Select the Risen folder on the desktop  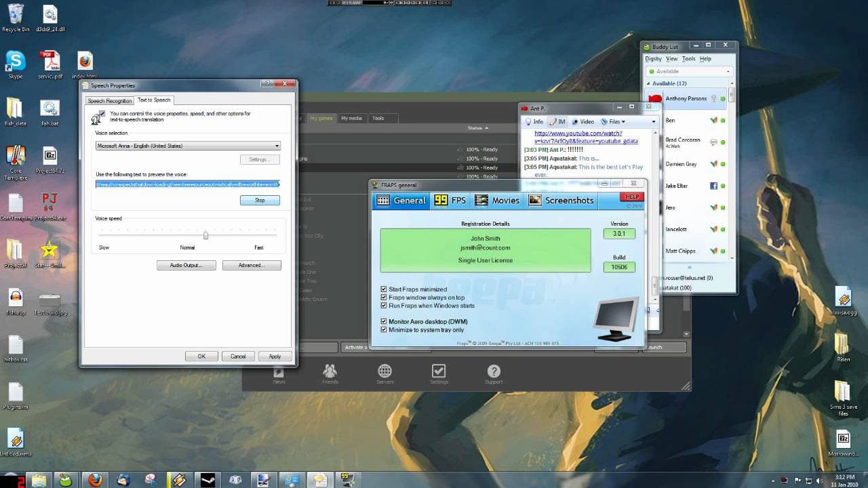point(843,347)
